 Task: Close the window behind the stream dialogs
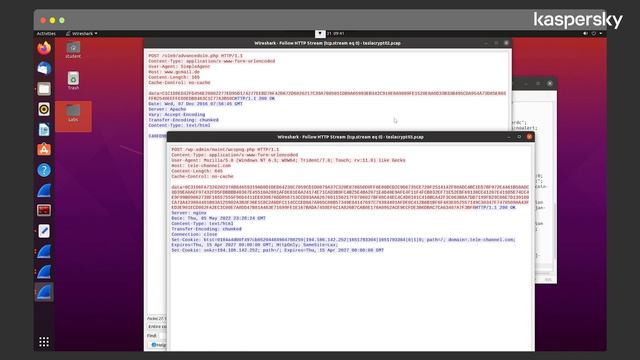pyautogui.click(x=550, y=83)
